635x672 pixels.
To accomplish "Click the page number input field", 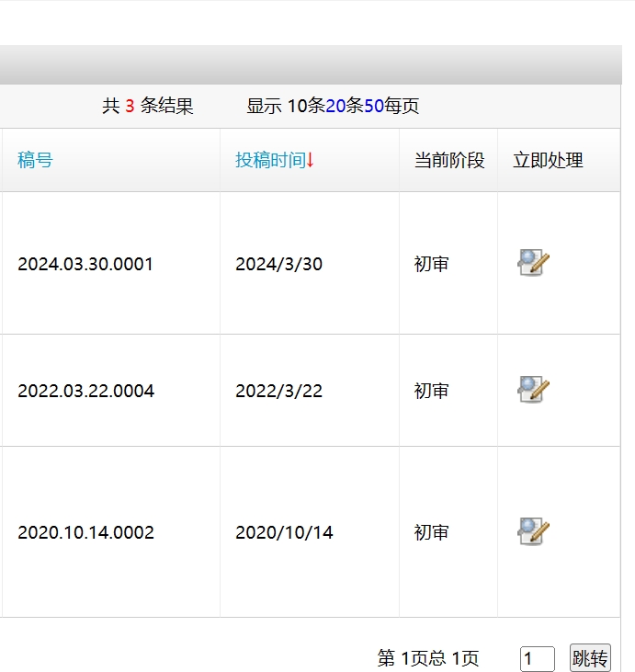I will tap(537, 659).
